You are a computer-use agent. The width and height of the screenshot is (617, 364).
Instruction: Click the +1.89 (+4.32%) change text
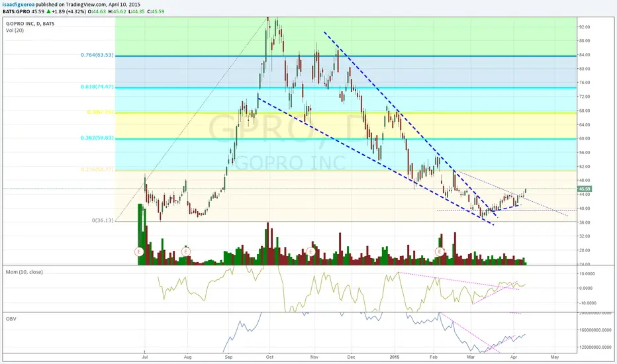[69, 11]
